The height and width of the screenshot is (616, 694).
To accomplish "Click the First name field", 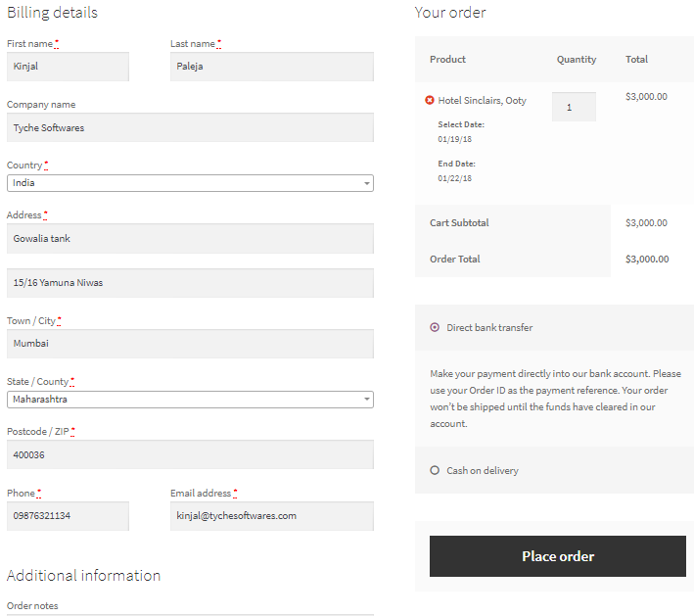I will coord(68,67).
